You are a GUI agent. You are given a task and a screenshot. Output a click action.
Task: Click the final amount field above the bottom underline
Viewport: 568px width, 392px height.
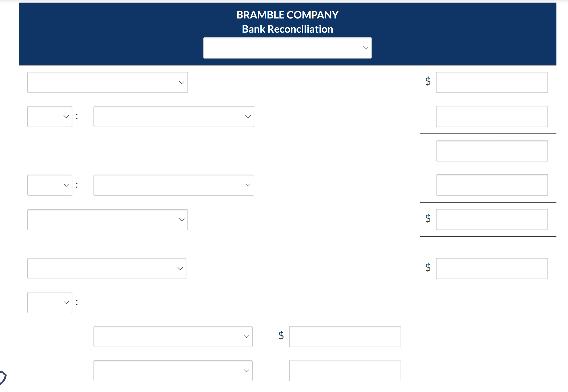(x=345, y=370)
